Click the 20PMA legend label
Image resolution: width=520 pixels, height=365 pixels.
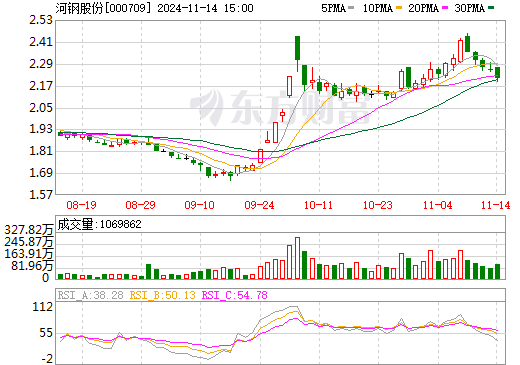click(423, 8)
